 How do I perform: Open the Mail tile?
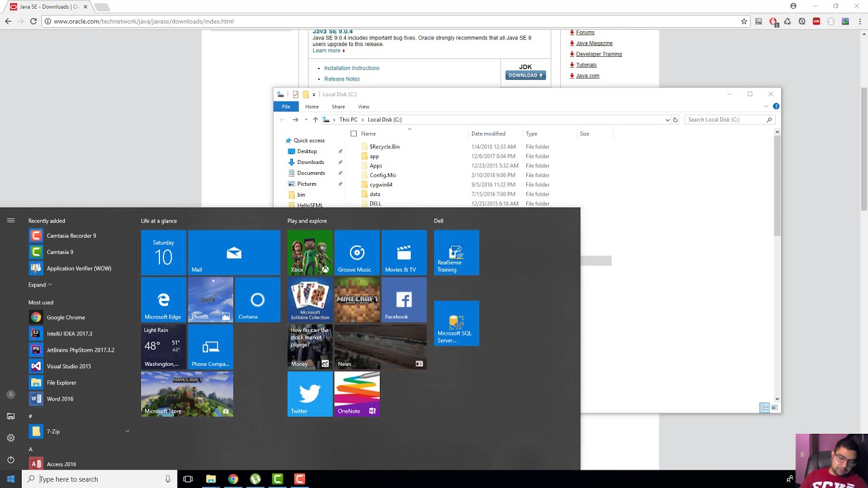pos(234,253)
